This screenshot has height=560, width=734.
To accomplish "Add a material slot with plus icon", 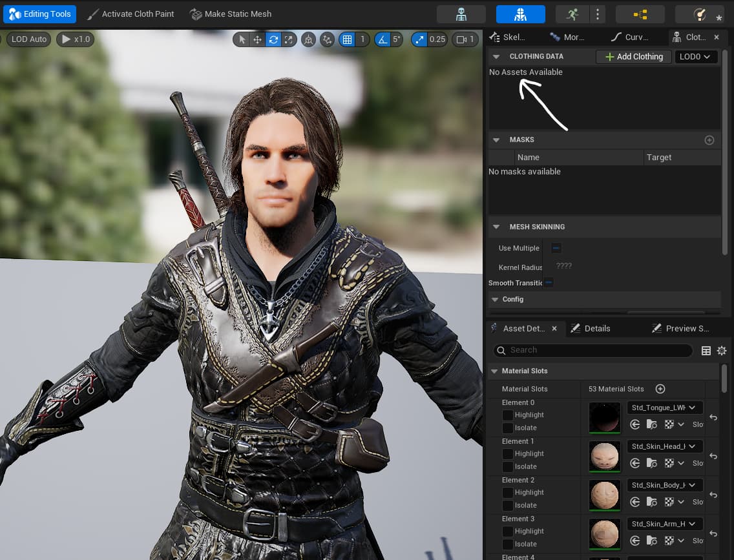I will click(x=660, y=389).
